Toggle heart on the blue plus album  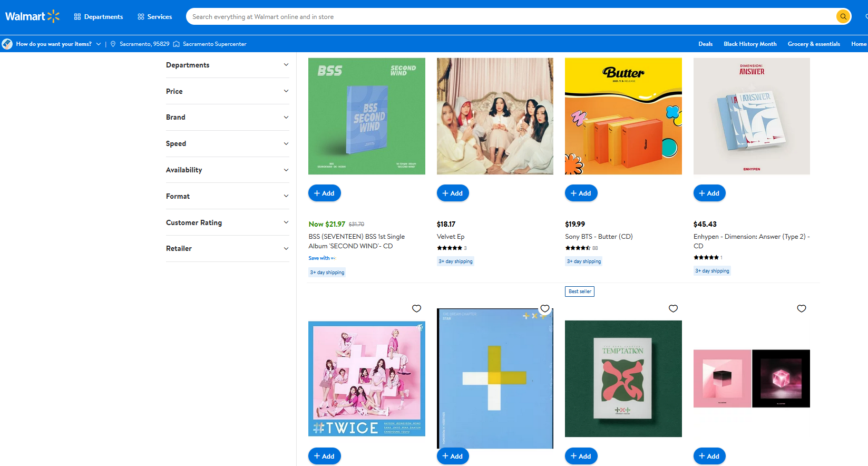(x=545, y=308)
